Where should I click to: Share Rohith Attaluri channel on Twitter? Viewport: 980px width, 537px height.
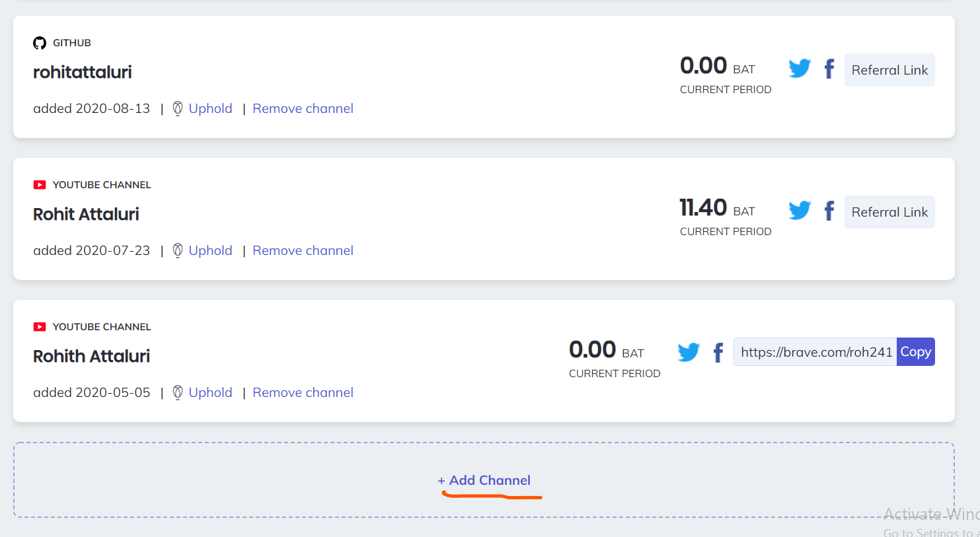(689, 352)
